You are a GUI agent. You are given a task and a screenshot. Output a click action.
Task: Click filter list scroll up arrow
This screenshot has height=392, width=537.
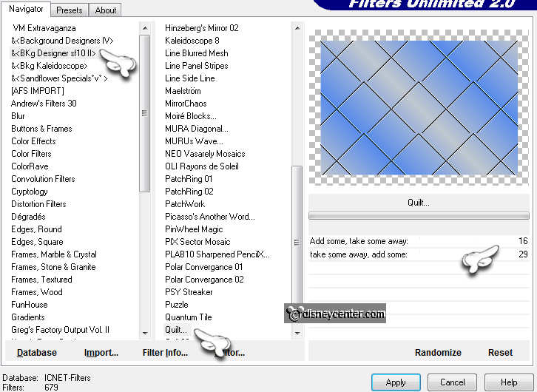(297, 28)
